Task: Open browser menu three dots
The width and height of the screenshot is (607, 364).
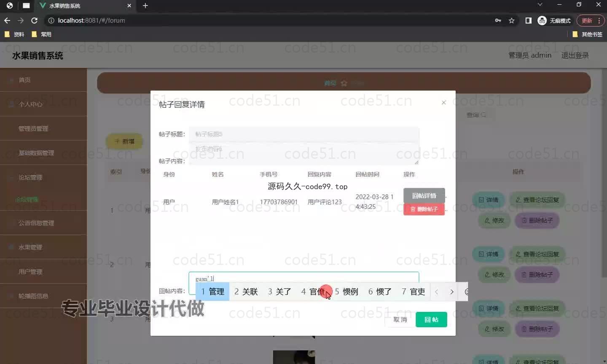Action: tap(599, 20)
